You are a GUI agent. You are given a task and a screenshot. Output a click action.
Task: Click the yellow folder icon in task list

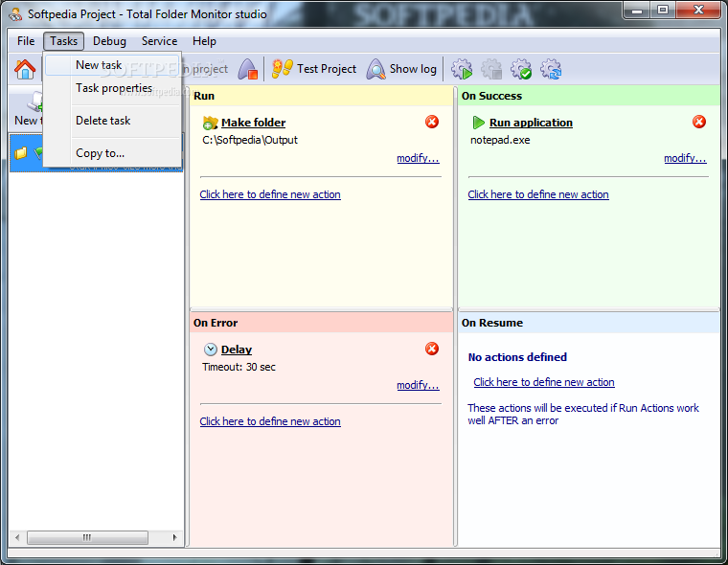click(20, 153)
